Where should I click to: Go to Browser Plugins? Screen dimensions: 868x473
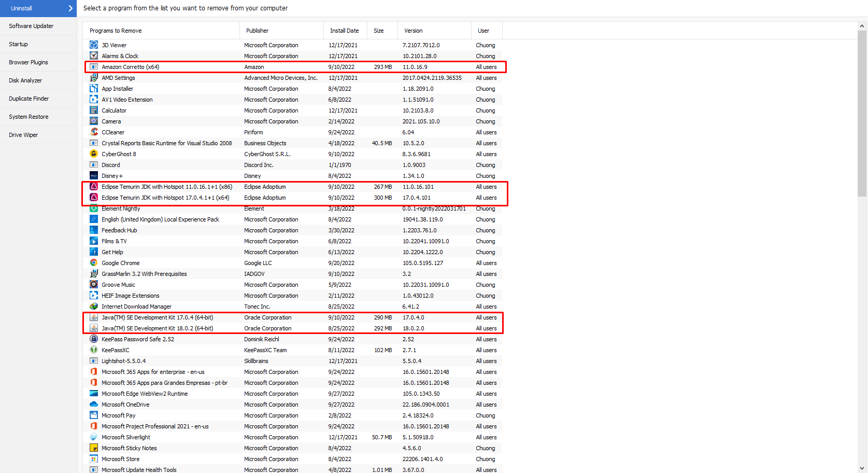pyautogui.click(x=38, y=62)
